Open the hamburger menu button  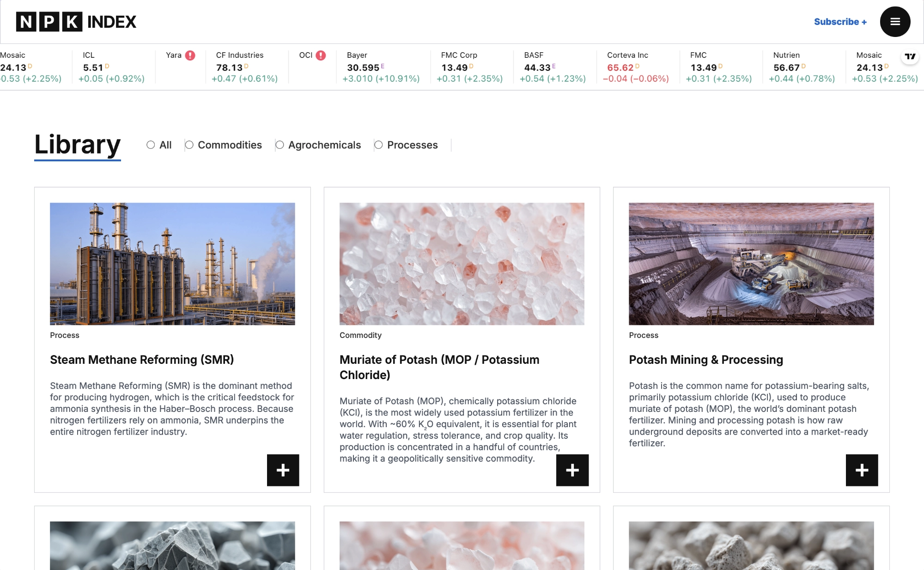tap(895, 22)
